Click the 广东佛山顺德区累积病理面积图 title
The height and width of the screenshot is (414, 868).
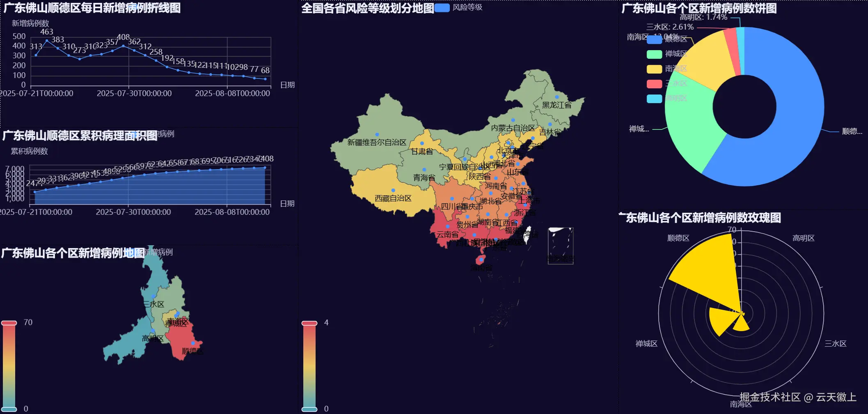(x=80, y=136)
